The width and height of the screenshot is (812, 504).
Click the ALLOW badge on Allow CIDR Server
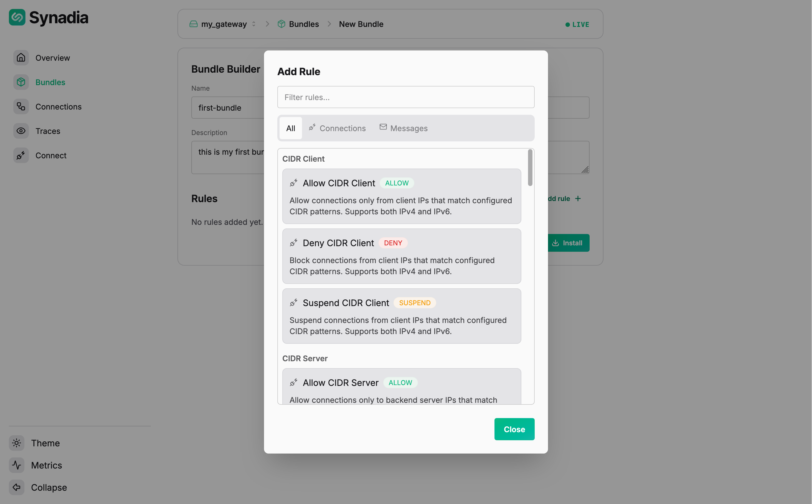pos(400,383)
